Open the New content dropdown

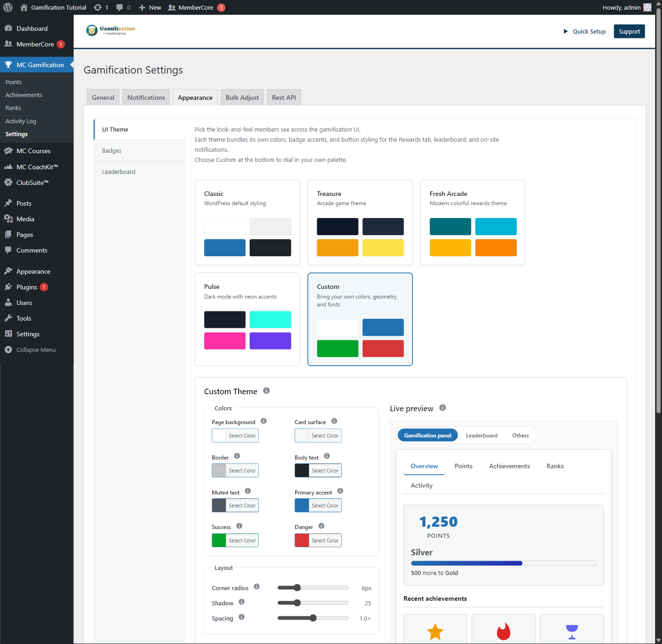[150, 7]
